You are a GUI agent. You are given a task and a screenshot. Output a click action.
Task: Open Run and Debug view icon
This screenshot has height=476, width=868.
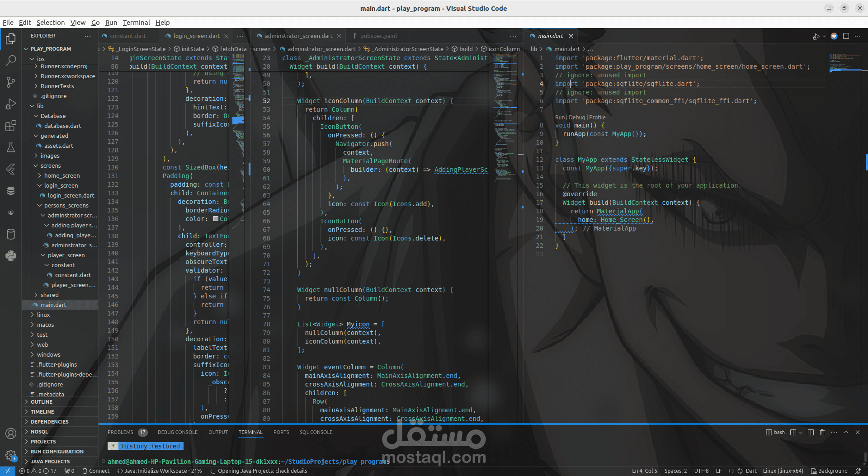tap(11, 104)
